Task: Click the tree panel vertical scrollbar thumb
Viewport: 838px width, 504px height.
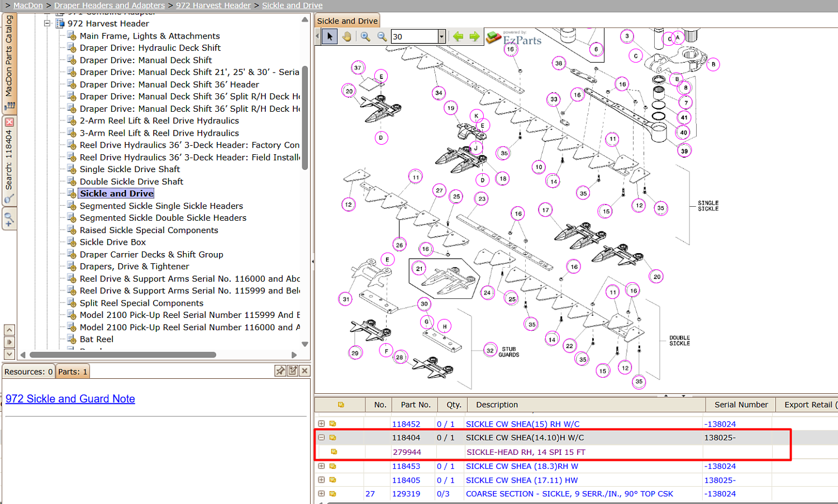Action: [x=304, y=118]
